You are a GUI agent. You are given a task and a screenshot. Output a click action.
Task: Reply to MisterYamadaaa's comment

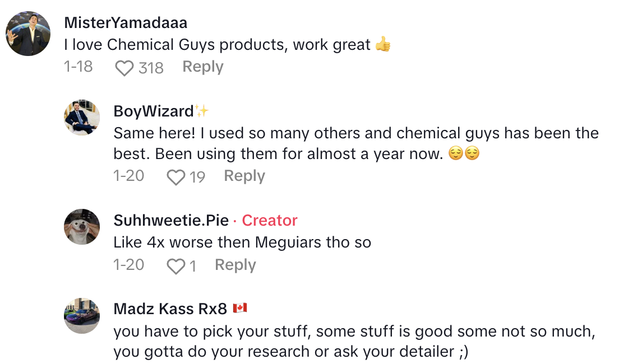click(x=202, y=67)
